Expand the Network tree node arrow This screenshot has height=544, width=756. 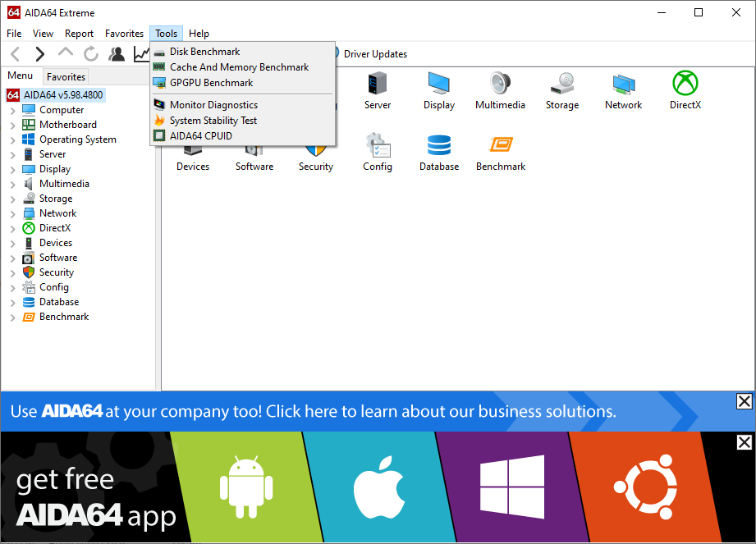(12, 214)
